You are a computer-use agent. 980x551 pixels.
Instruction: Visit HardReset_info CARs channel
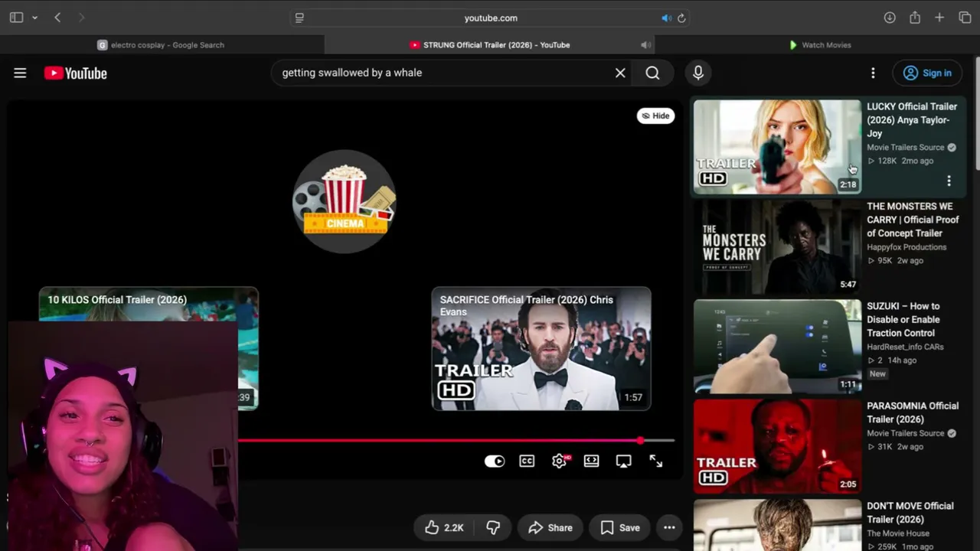[905, 347]
